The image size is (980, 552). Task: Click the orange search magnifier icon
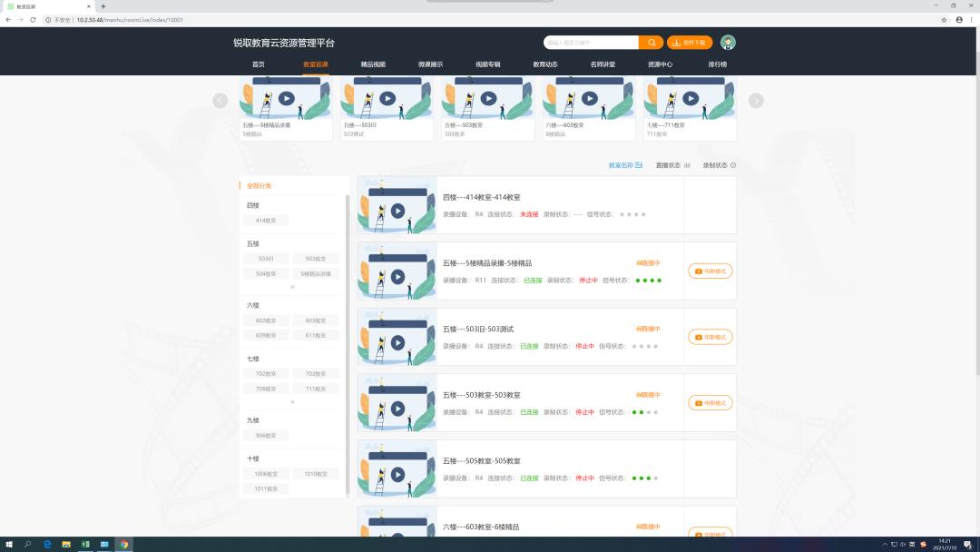click(651, 43)
